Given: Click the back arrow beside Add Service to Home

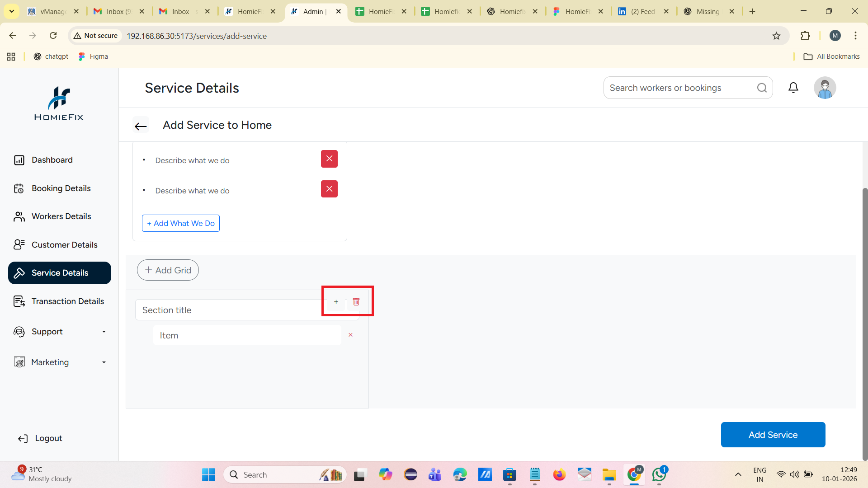Looking at the screenshot, I should 141,126.
